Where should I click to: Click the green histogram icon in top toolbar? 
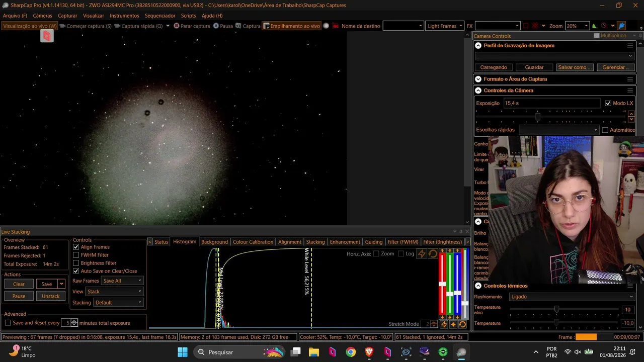[x=595, y=26]
